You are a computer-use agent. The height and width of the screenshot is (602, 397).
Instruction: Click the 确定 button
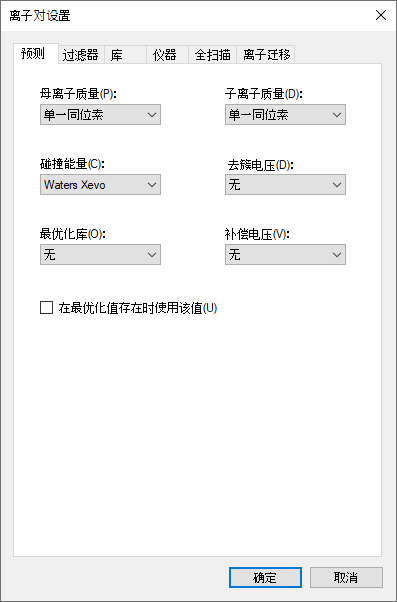click(265, 577)
